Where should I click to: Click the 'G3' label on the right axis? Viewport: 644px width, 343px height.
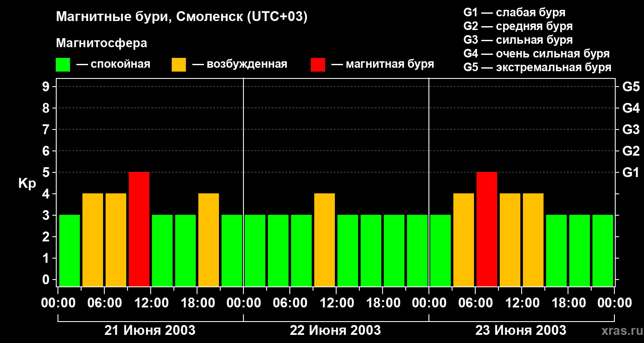pyautogui.click(x=631, y=129)
